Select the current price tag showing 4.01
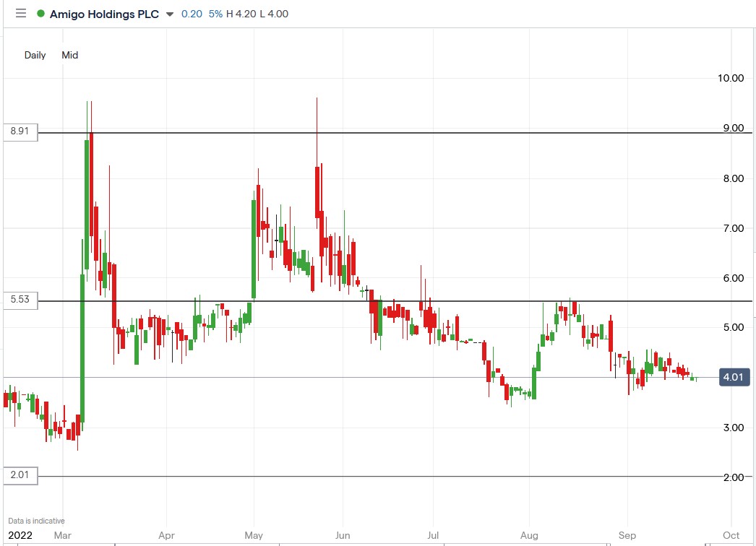This screenshot has height=546, width=756. [733, 376]
